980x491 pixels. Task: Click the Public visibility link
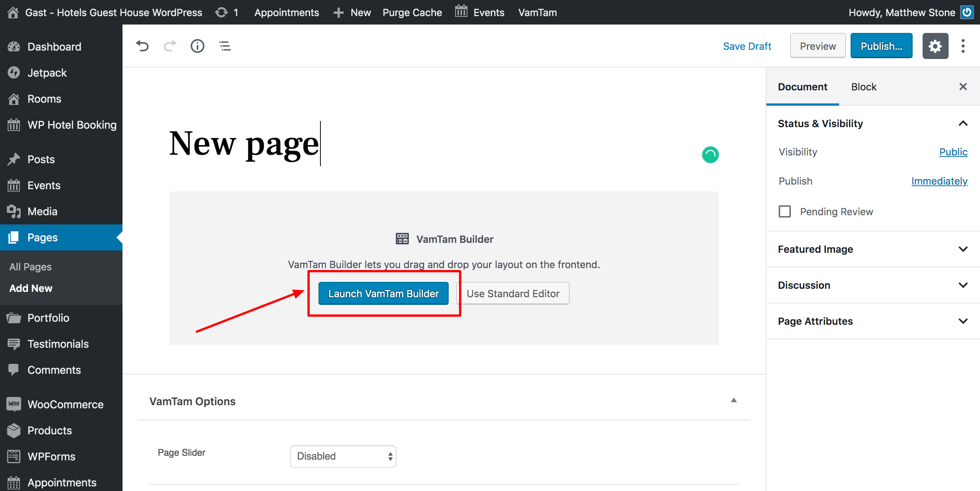pyautogui.click(x=953, y=152)
